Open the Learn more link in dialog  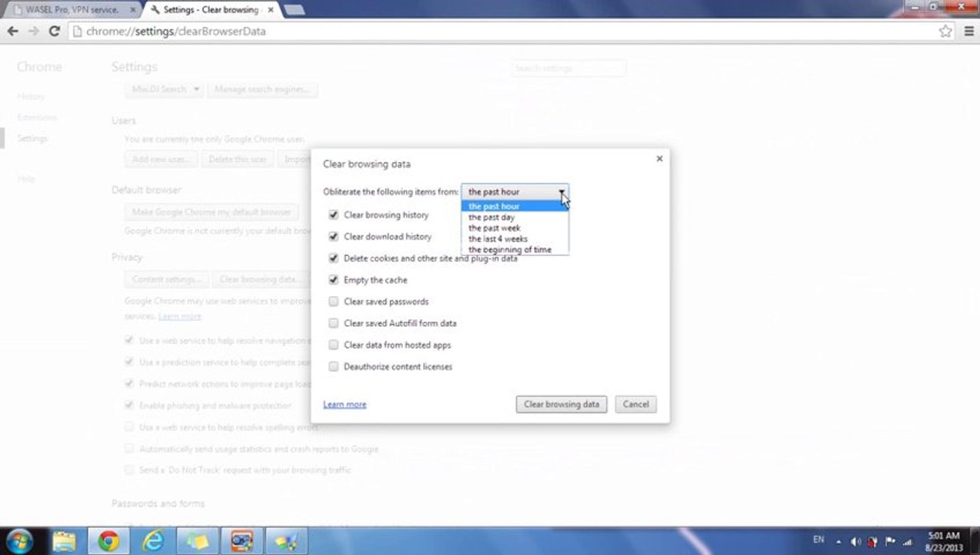(344, 405)
